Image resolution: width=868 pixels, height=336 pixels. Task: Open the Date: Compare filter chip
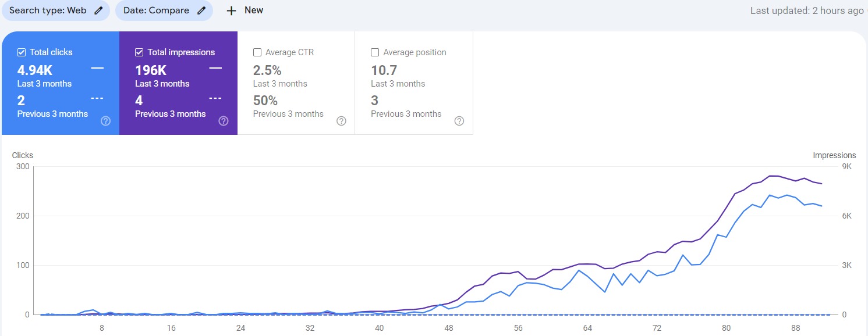pos(156,10)
